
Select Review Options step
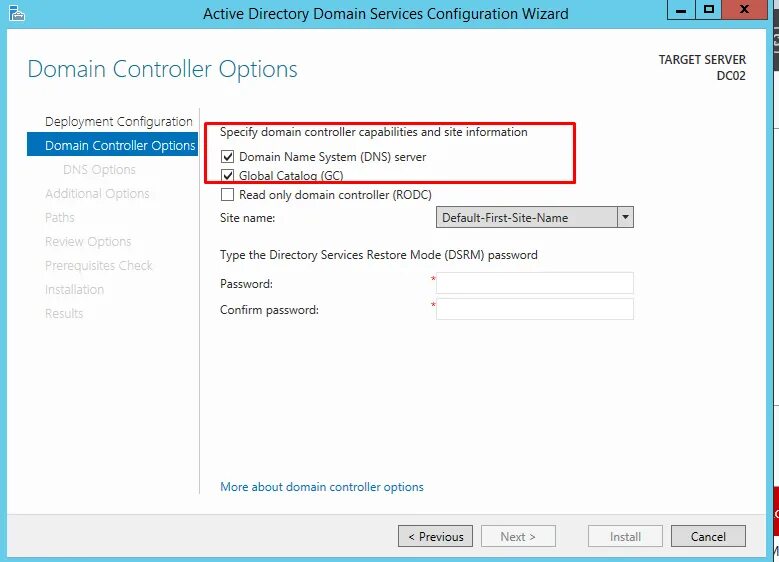tap(88, 241)
